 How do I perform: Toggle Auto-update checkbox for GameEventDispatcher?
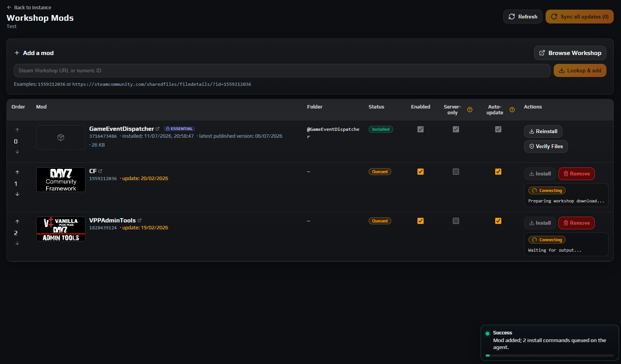coord(498,129)
